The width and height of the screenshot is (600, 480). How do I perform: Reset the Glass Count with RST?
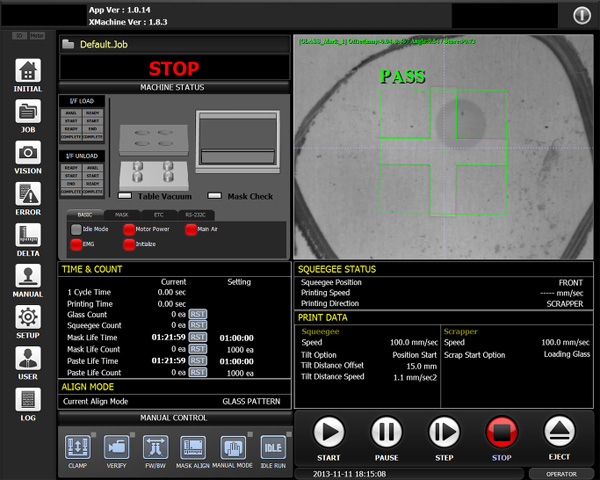197,314
